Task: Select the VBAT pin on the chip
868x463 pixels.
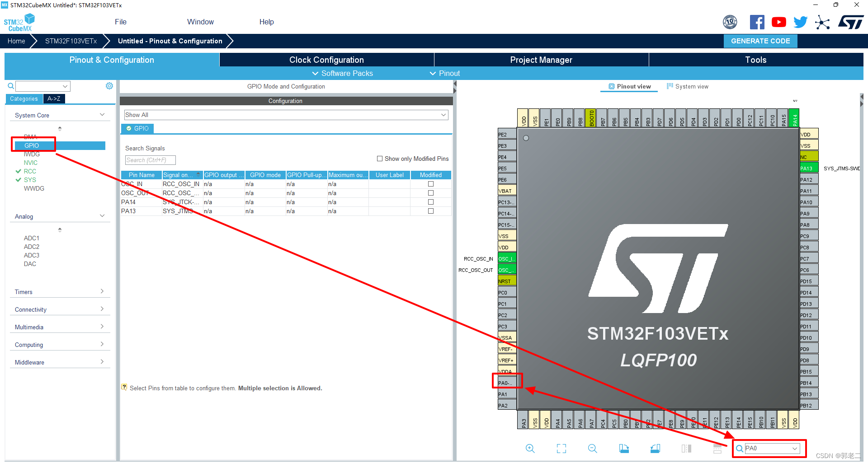Action: [507, 191]
